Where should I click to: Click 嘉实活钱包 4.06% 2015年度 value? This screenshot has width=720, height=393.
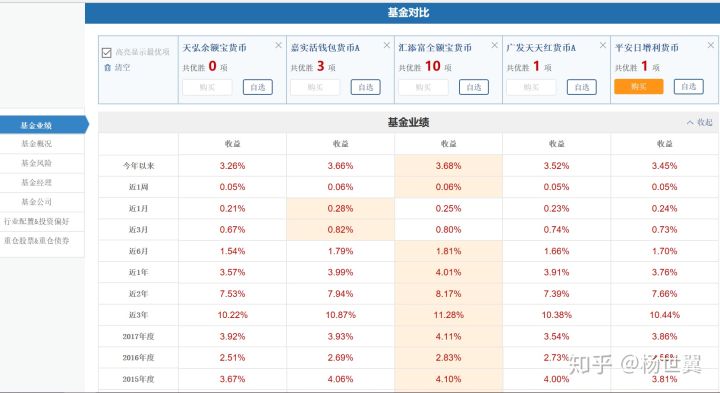click(340, 379)
